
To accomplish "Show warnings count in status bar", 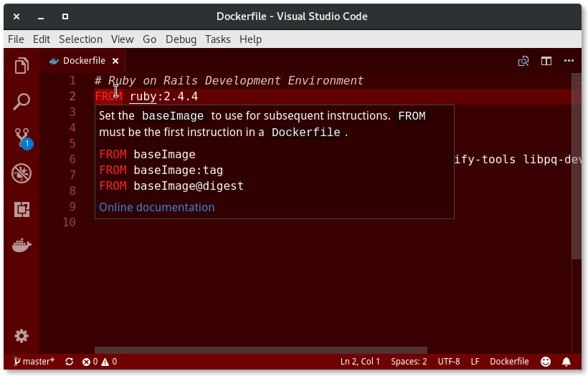I will [x=109, y=362].
